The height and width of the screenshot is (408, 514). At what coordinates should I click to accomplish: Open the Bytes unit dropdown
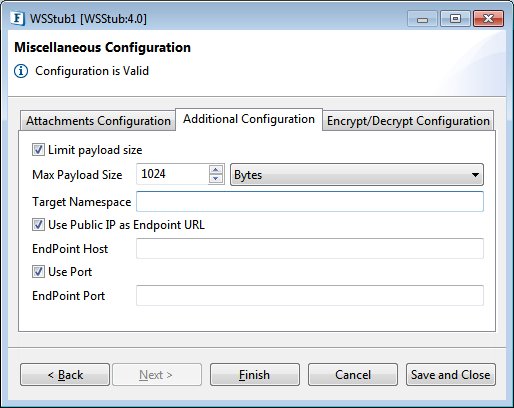pos(357,174)
